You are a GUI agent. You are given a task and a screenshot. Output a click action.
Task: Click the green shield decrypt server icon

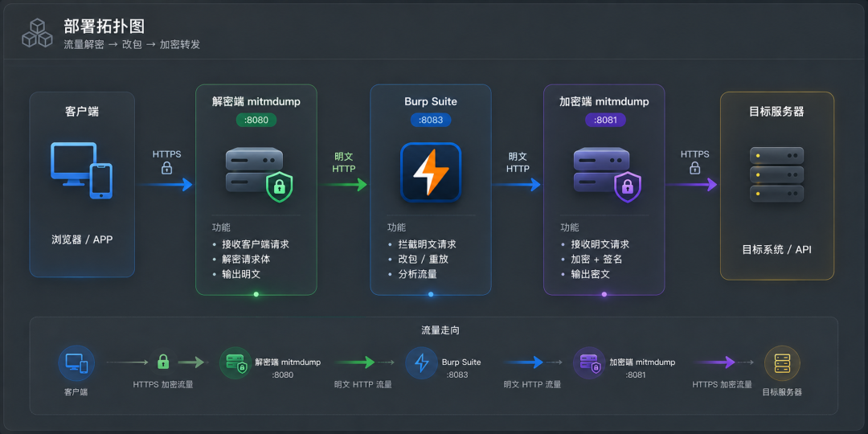click(259, 174)
